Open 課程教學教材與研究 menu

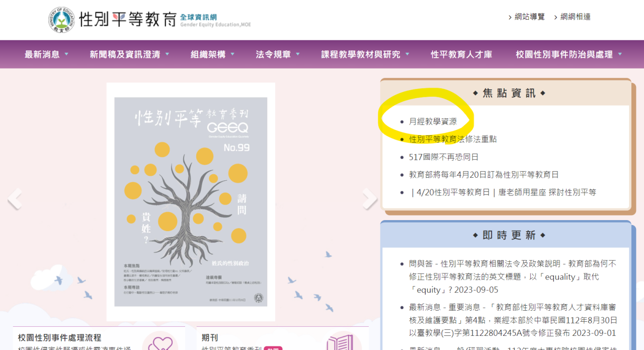click(365, 54)
